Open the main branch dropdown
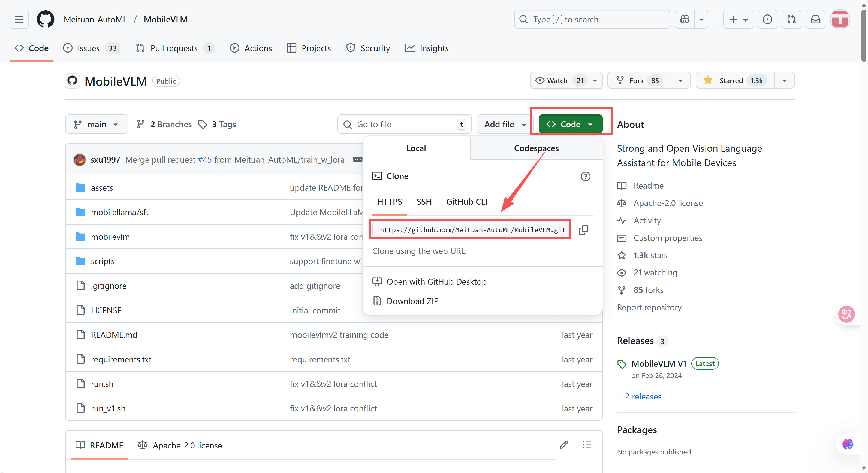The width and height of the screenshot is (868, 473). 97,124
